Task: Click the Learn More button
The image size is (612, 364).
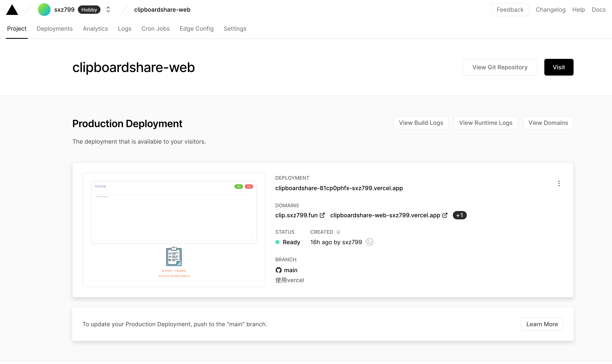Action: click(x=542, y=324)
